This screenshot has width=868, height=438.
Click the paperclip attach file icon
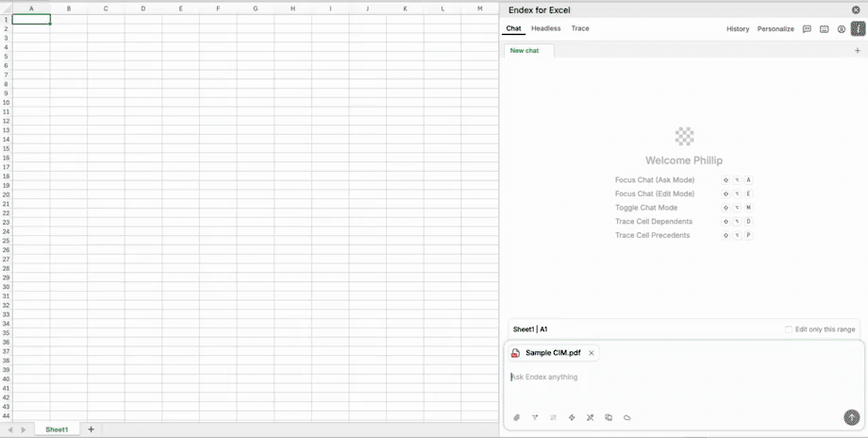[x=516, y=417]
